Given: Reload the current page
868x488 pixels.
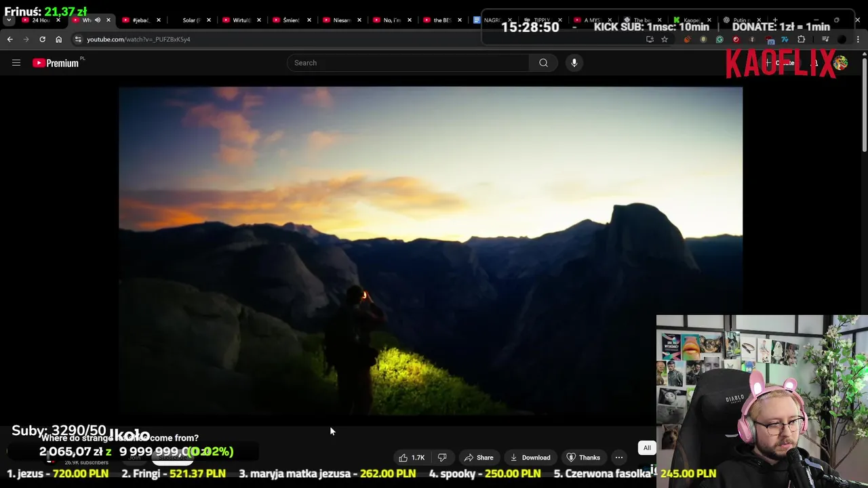Looking at the screenshot, I should tap(42, 39).
